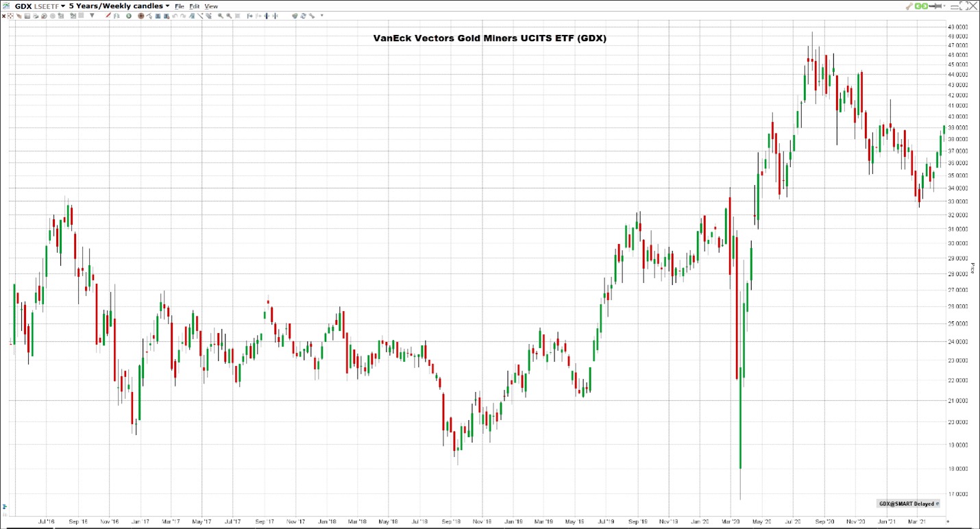980x529 pixels.
Task: Click the "Sep '20" time axis label
Action: click(x=824, y=522)
